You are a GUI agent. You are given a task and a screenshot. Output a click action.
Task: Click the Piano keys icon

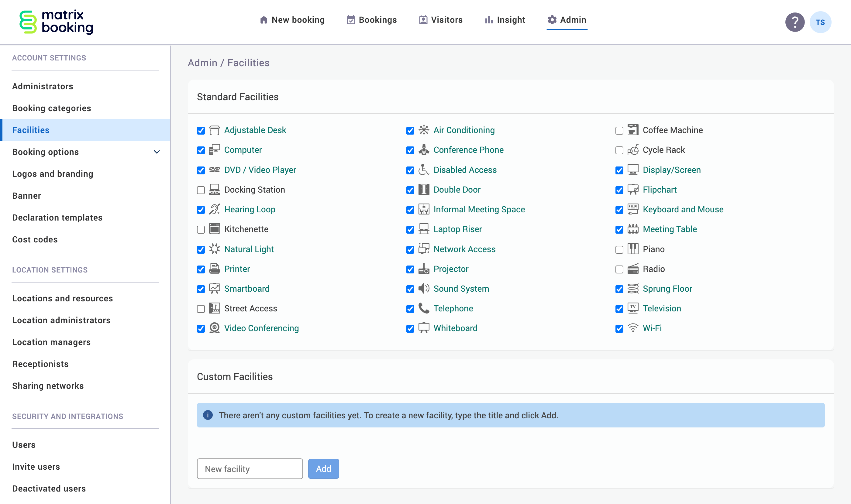[x=632, y=249]
